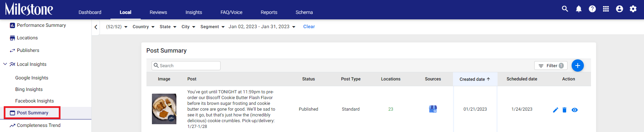Click the Clear filters link

(309, 26)
